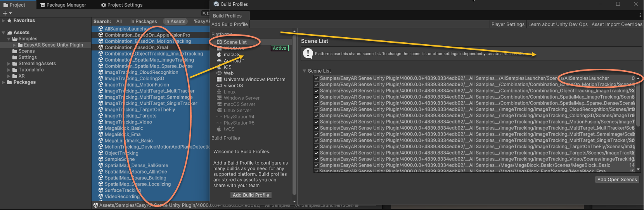Expand the StreamingAssets folder arrow
Screen dimensions: 644x210
click(9, 64)
